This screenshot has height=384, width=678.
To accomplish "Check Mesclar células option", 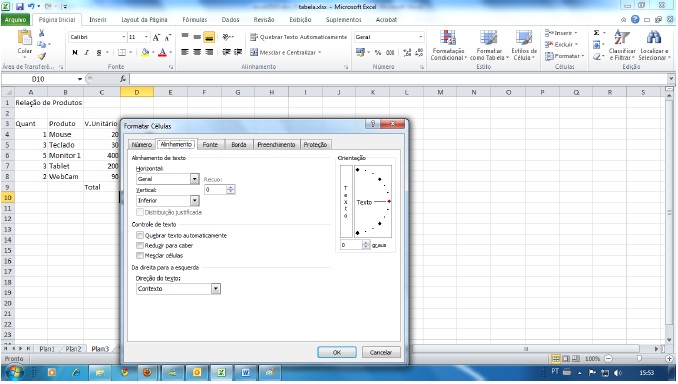I will 140,255.
